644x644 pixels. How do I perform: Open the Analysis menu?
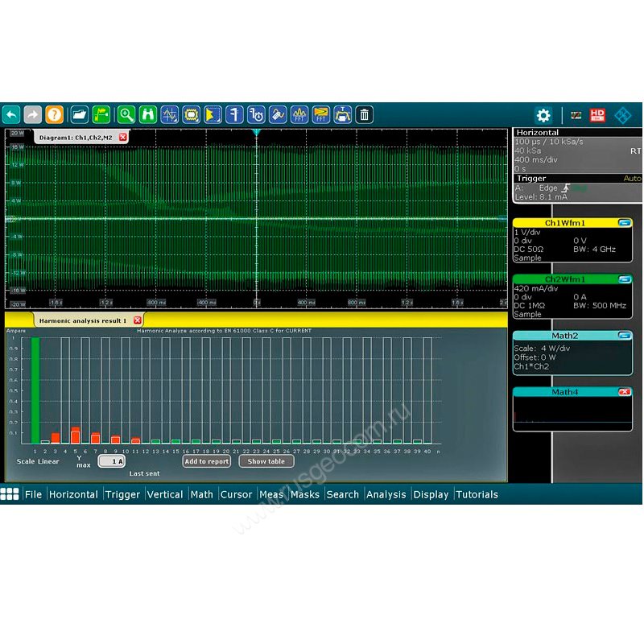pyautogui.click(x=386, y=494)
